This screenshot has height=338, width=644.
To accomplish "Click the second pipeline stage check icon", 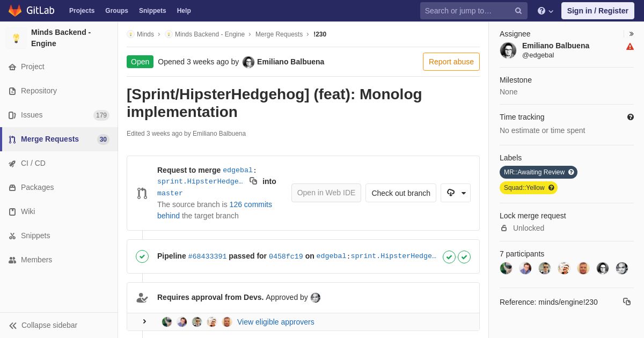I will [x=464, y=257].
